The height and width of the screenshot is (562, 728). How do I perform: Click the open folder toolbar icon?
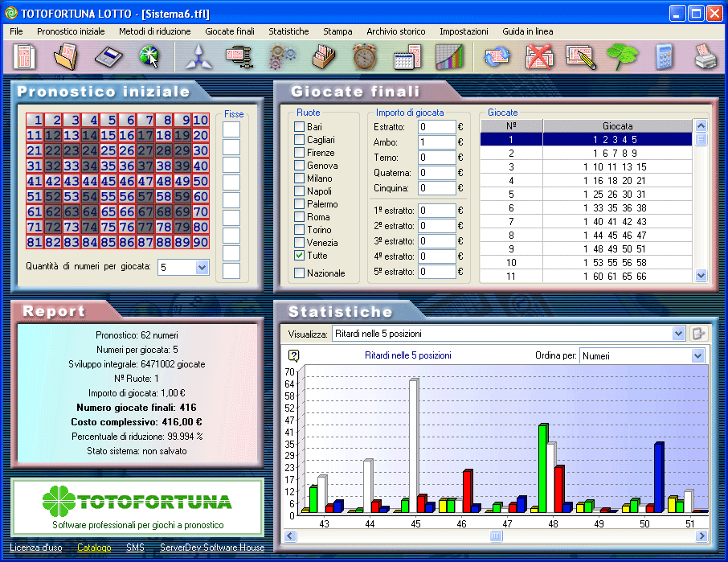65,57
